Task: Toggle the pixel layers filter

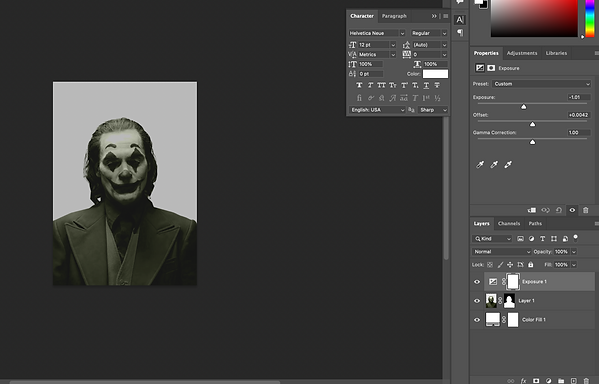Action: pyautogui.click(x=520, y=239)
